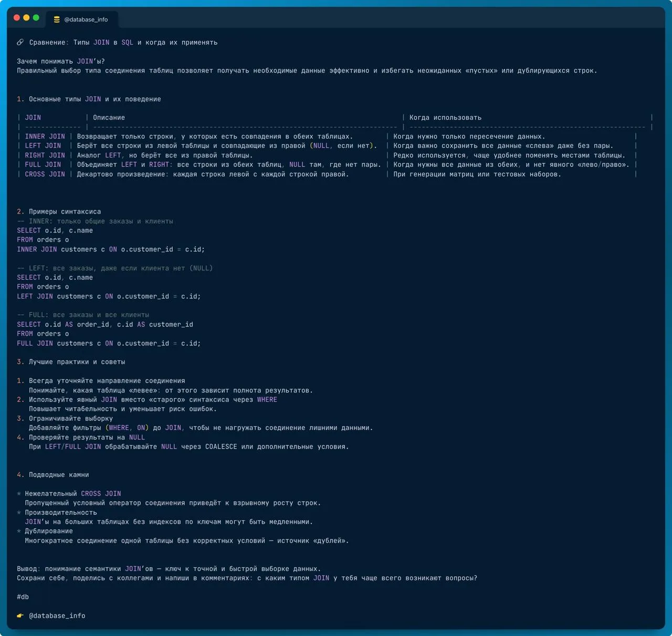The height and width of the screenshot is (636, 672).
Task: Click the yellow minimize window button
Action: point(26,18)
